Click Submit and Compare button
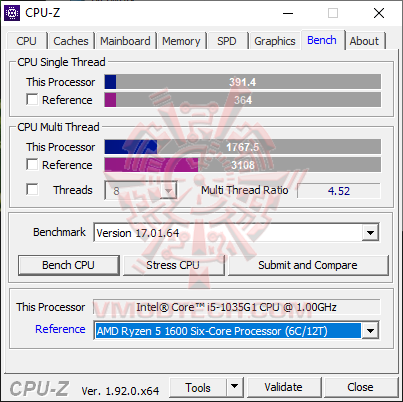Image resolution: width=403 pixels, height=402 pixels. [308, 265]
